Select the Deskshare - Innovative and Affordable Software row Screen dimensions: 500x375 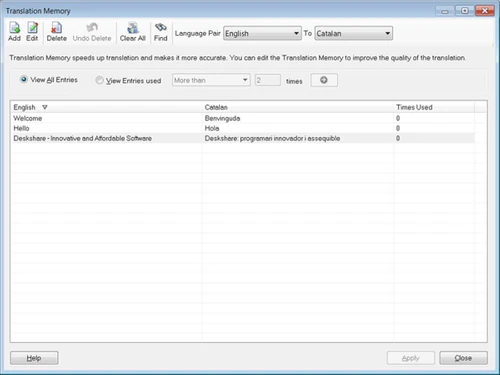[x=243, y=138]
